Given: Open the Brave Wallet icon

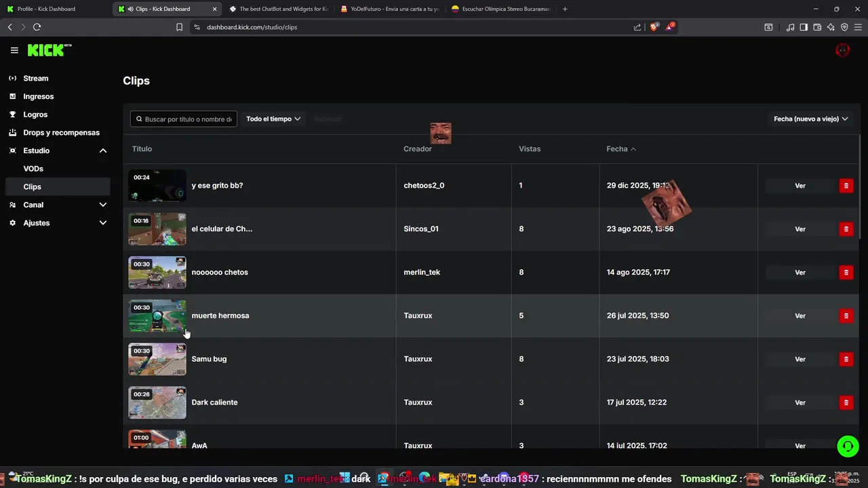Looking at the screenshot, I should click(x=817, y=27).
